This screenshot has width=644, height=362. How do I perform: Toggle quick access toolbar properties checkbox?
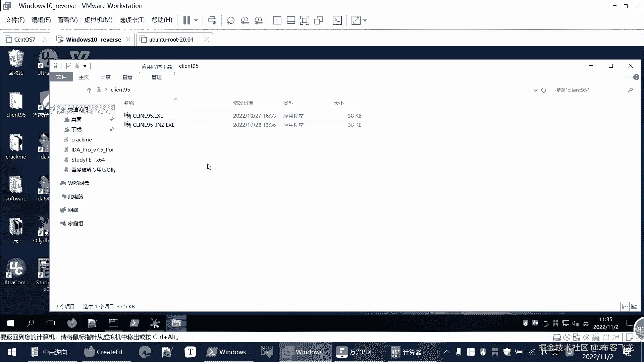[x=69, y=66]
